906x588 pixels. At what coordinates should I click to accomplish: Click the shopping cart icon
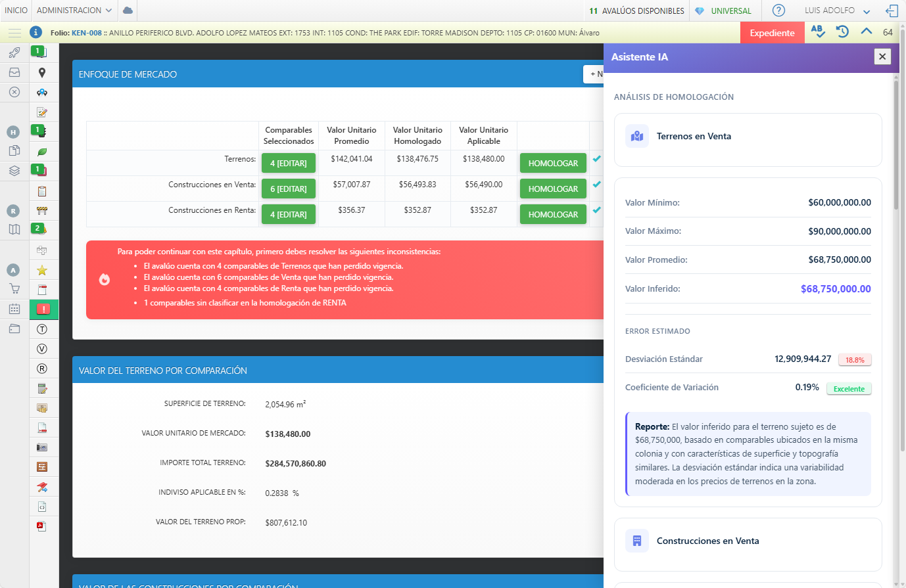point(14,288)
